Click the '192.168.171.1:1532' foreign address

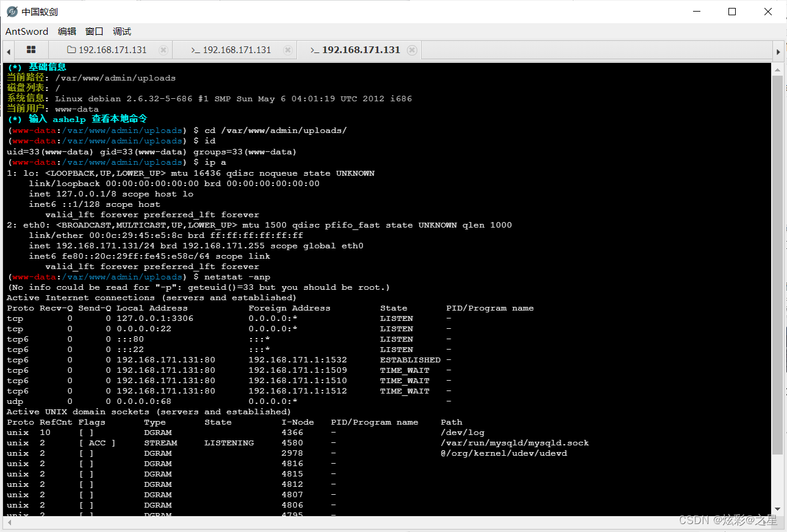click(298, 360)
